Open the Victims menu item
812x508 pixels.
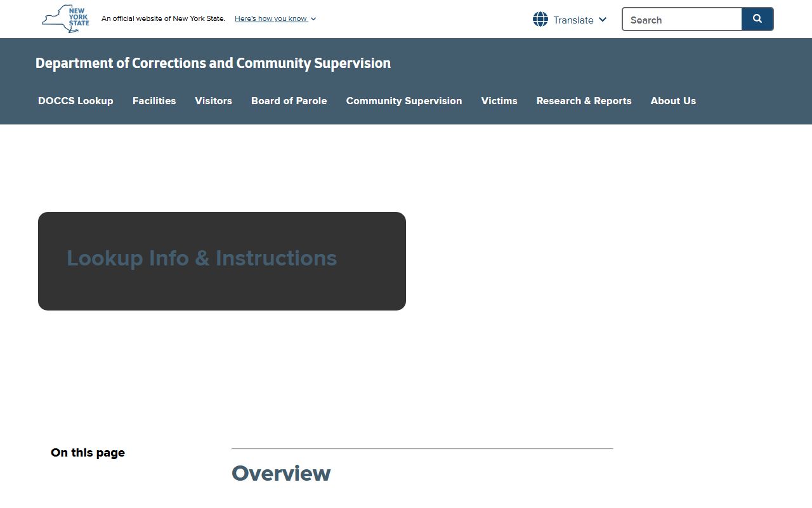499,100
